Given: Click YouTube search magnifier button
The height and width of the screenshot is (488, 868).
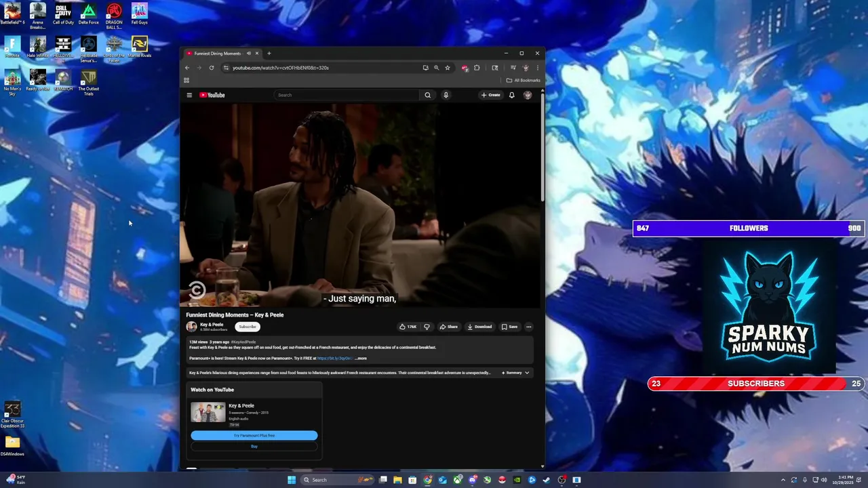Looking at the screenshot, I should point(428,95).
